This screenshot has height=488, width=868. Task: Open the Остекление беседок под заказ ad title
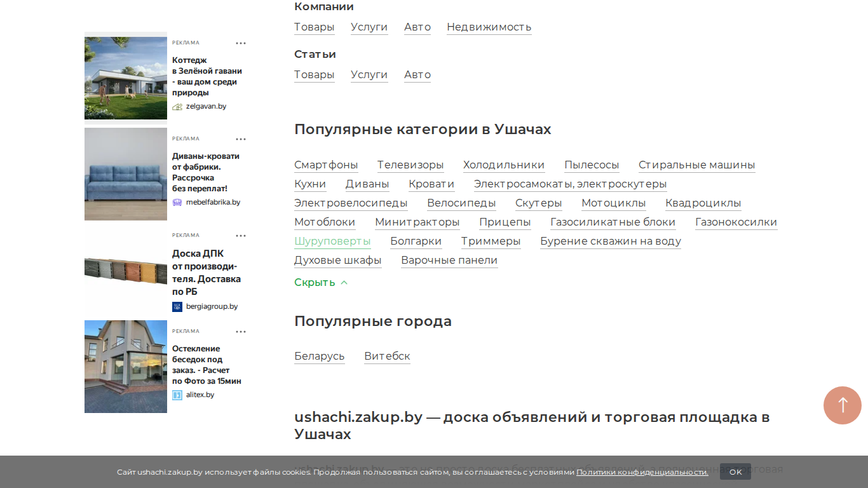207,365
